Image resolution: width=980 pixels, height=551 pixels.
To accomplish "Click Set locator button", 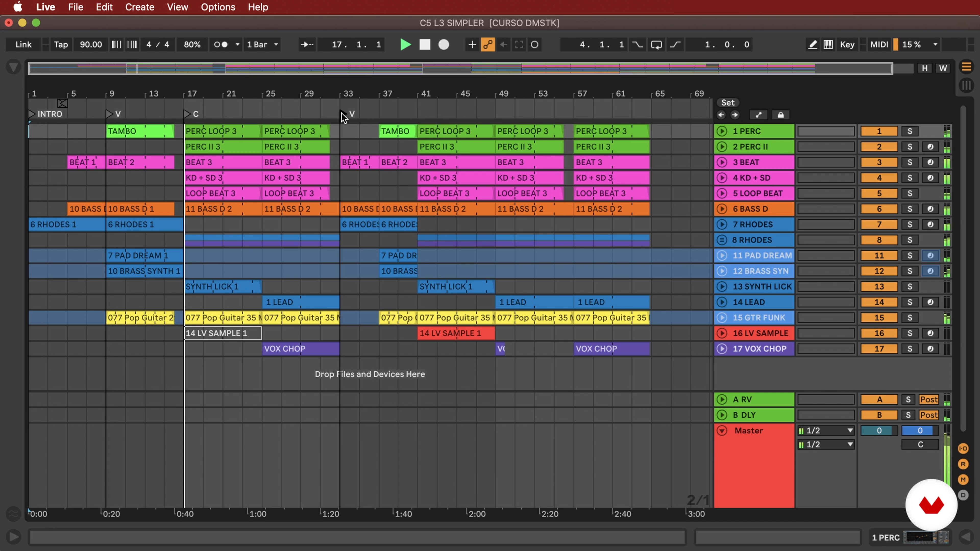I will point(728,103).
